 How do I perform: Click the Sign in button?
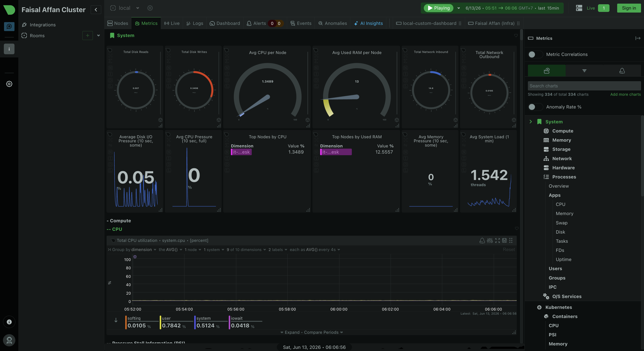(x=629, y=8)
